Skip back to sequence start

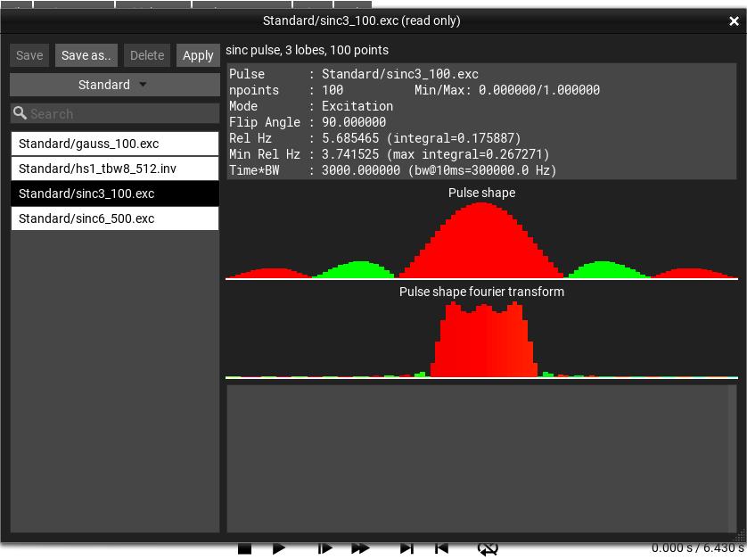(x=441, y=549)
